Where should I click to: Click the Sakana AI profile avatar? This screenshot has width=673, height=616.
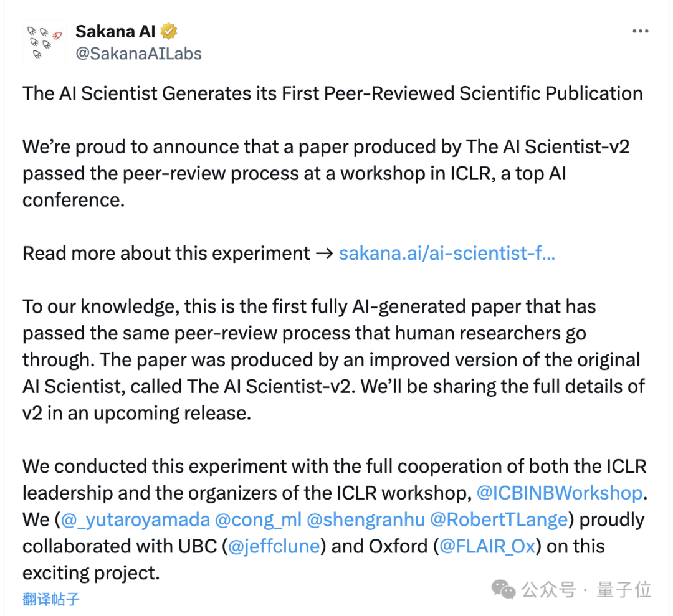tap(44, 42)
